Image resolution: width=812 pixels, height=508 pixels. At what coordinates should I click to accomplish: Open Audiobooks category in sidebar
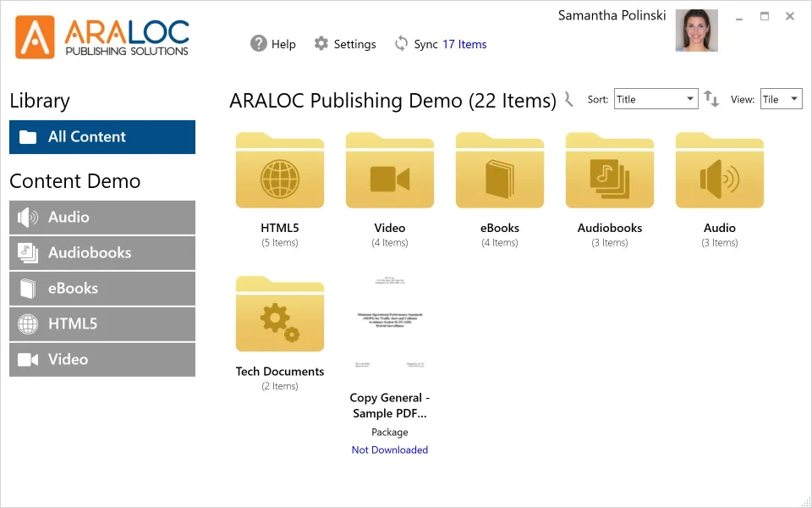click(102, 253)
